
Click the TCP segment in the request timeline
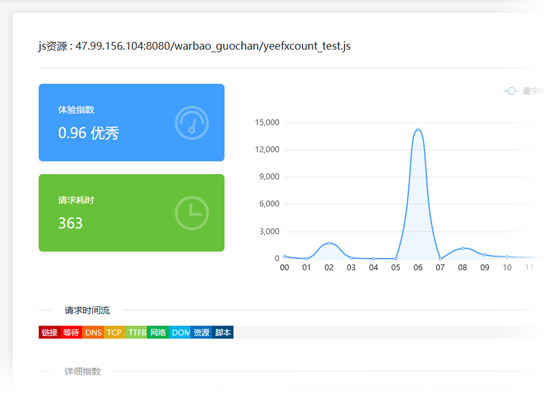114,332
